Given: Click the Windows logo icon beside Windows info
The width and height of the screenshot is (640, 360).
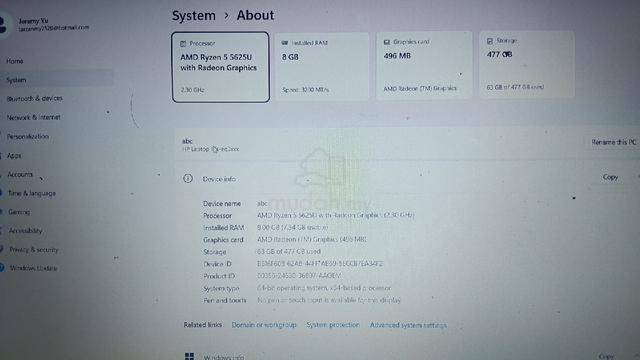Looking at the screenshot, I should pos(189,356).
